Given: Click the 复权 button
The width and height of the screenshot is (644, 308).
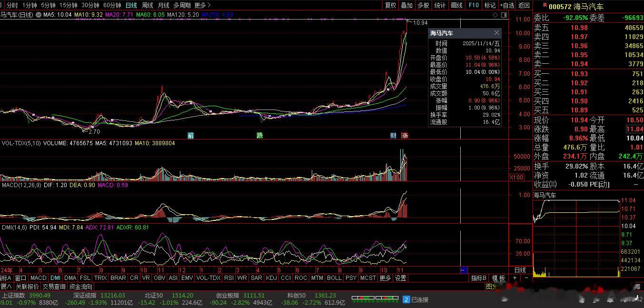Looking at the screenshot, I should point(390,5).
